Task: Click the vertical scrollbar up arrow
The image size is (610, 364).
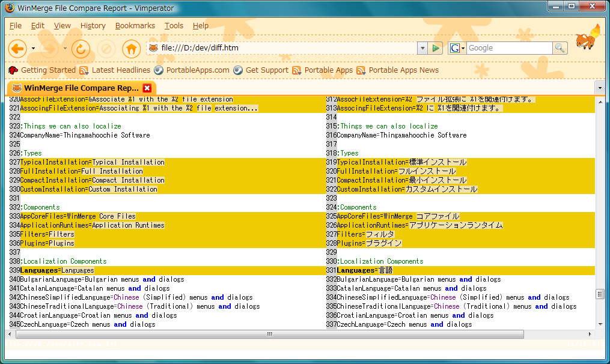Action: pos(600,102)
